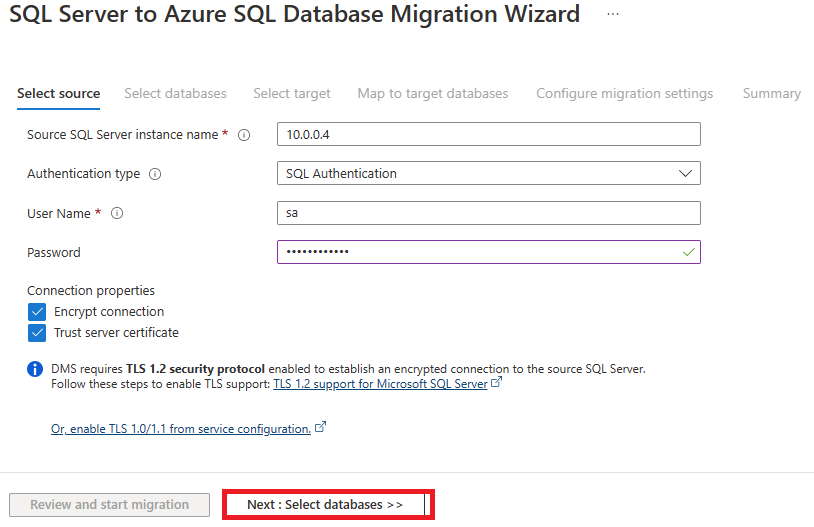
Task: Uncheck Trust server certificate checkbox
Action: tap(37, 333)
